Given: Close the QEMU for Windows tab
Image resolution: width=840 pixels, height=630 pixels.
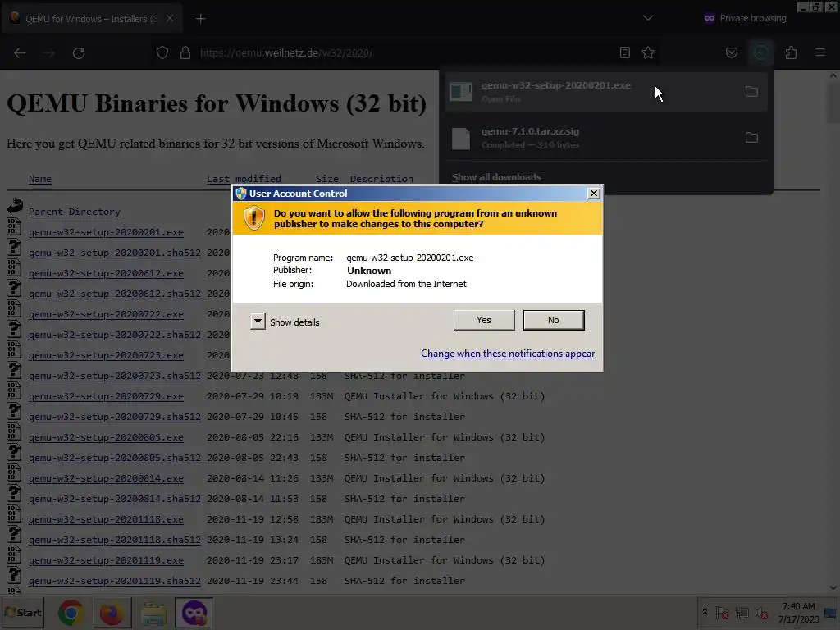Looking at the screenshot, I should (x=169, y=18).
